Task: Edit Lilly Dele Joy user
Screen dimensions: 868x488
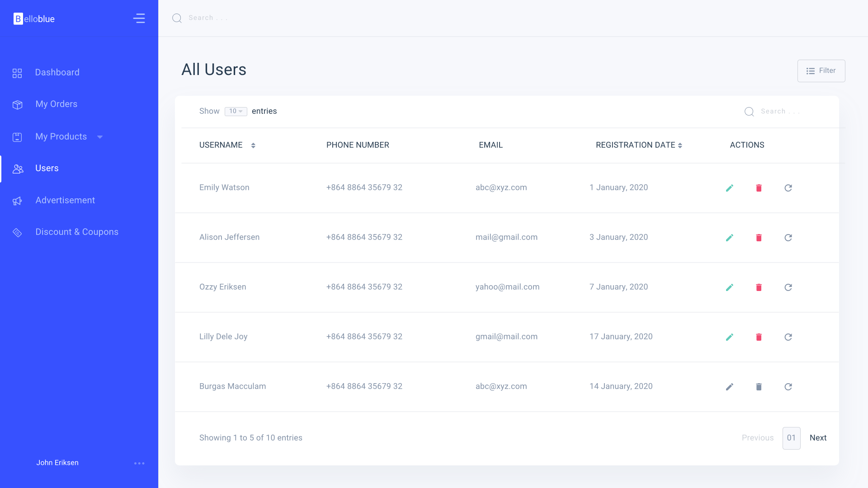Action: 730,337
